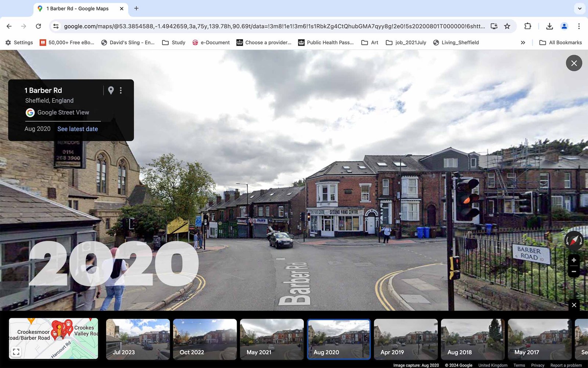Screen dimensions: 588x368
Task: Open the David's Sling bookmark
Action: (128, 42)
